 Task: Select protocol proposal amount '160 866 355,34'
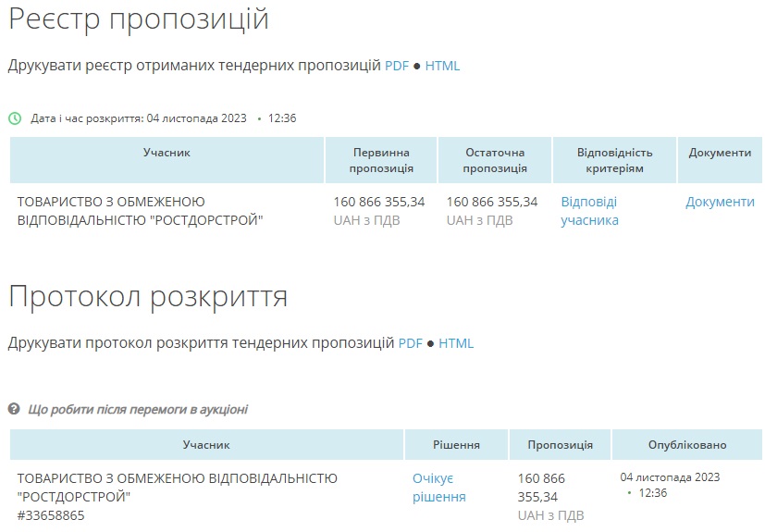541,488
